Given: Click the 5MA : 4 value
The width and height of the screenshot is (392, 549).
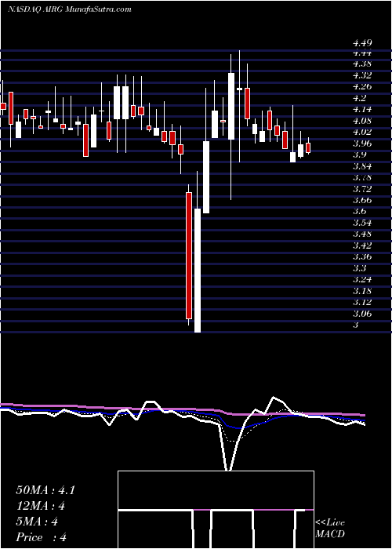Looking at the screenshot, I should pyautogui.click(x=37, y=522).
